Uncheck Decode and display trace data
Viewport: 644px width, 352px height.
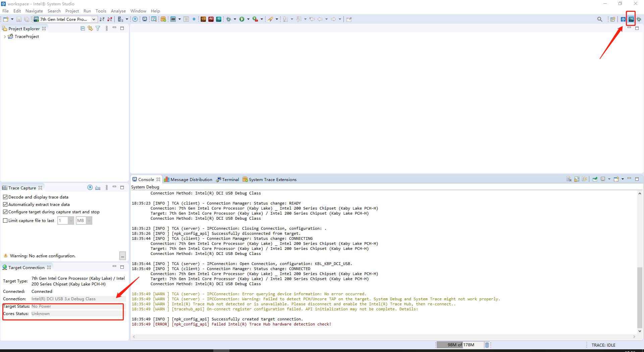5,197
